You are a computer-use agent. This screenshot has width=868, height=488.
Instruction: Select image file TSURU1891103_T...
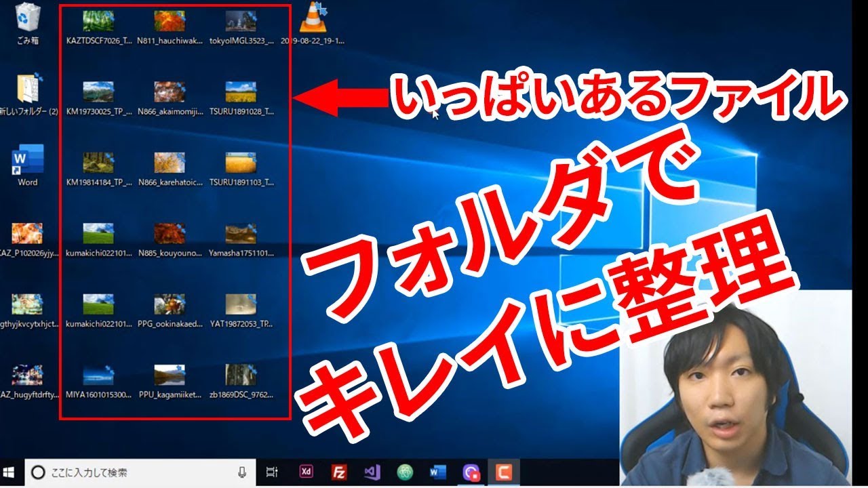(x=241, y=169)
